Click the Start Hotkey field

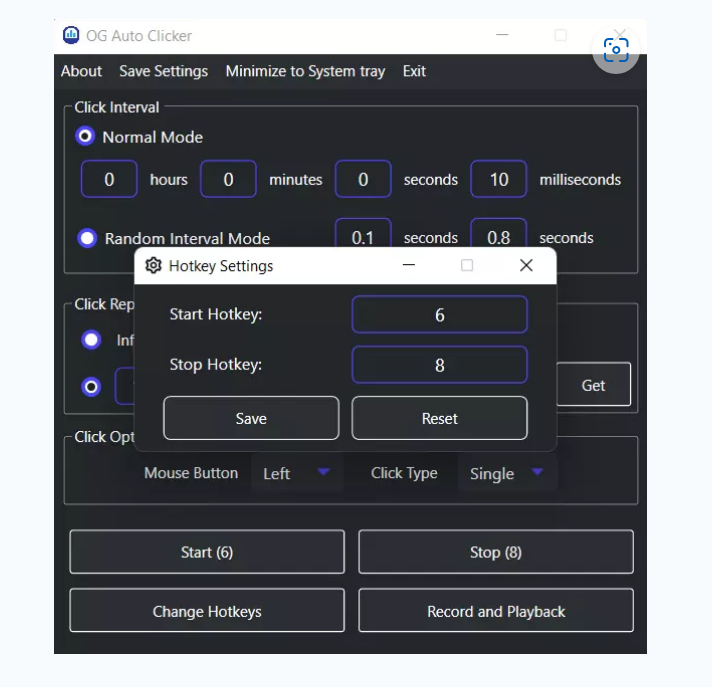(x=440, y=314)
